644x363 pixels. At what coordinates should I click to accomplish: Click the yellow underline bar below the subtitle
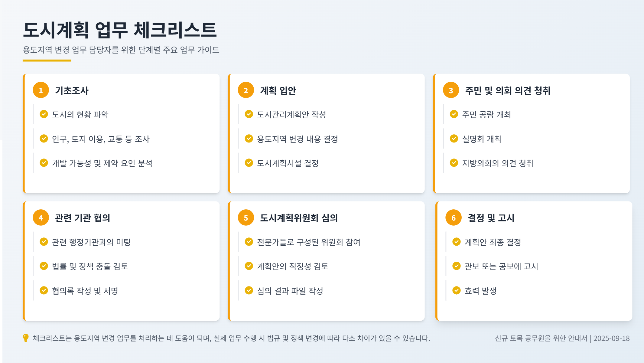pyautogui.click(x=47, y=60)
